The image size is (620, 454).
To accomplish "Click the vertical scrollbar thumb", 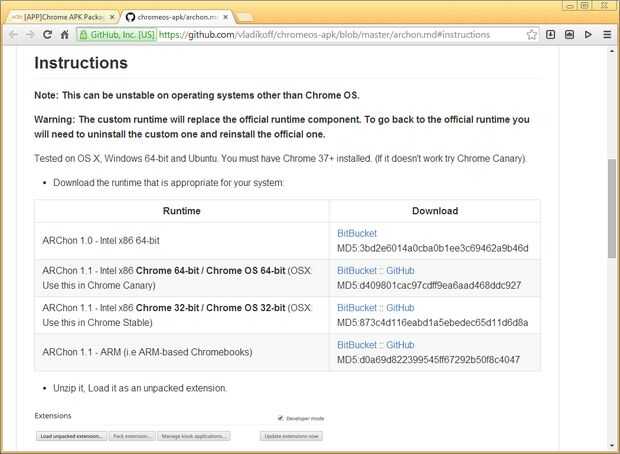I will [612, 208].
